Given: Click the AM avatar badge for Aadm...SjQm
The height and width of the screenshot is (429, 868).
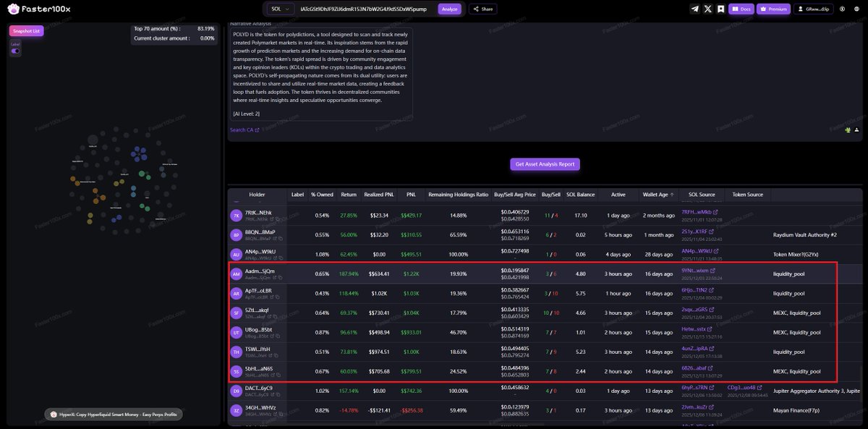Looking at the screenshot, I should click(x=236, y=274).
